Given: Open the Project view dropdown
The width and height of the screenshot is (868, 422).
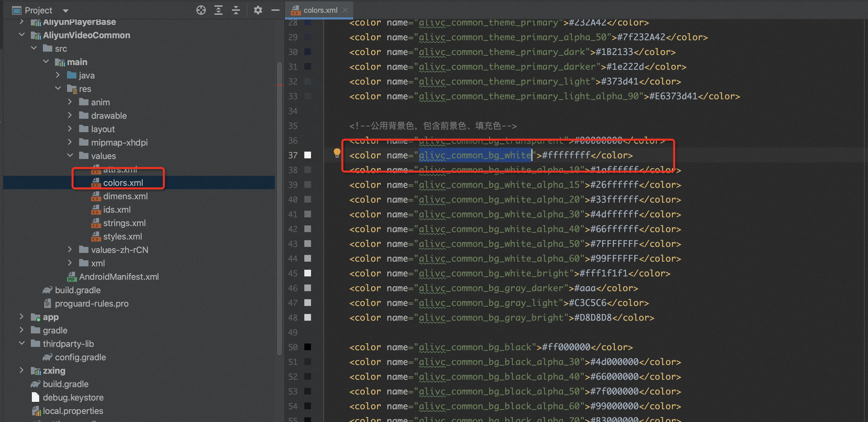Looking at the screenshot, I should 66,11.
